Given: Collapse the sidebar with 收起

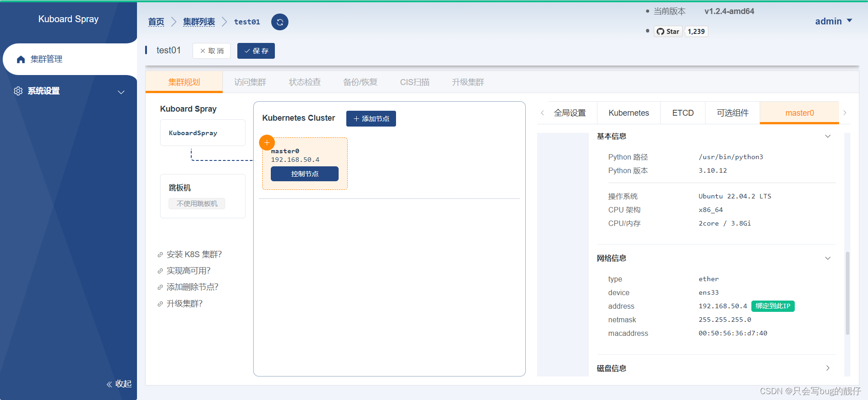Looking at the screenshot, I should (x=119, y=384).
